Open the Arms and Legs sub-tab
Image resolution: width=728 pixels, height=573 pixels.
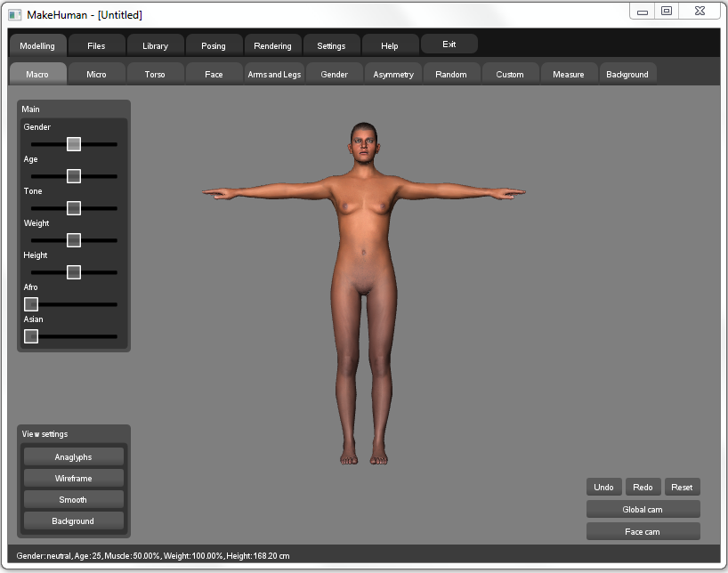tap(274, 75)
